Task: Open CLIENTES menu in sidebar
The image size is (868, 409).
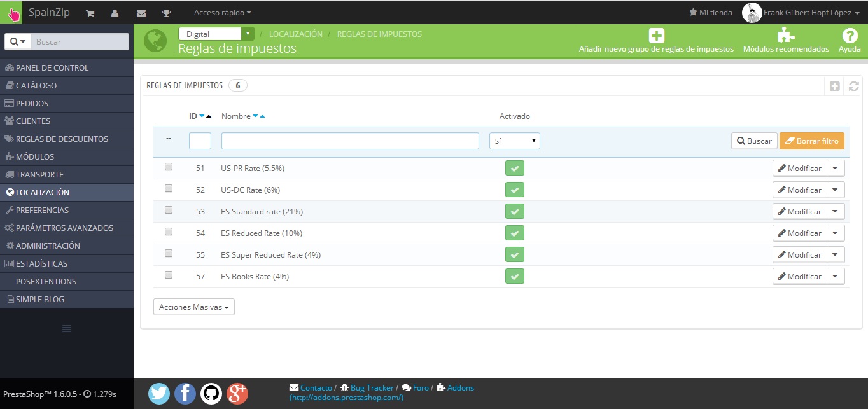Action: (67, 121)
